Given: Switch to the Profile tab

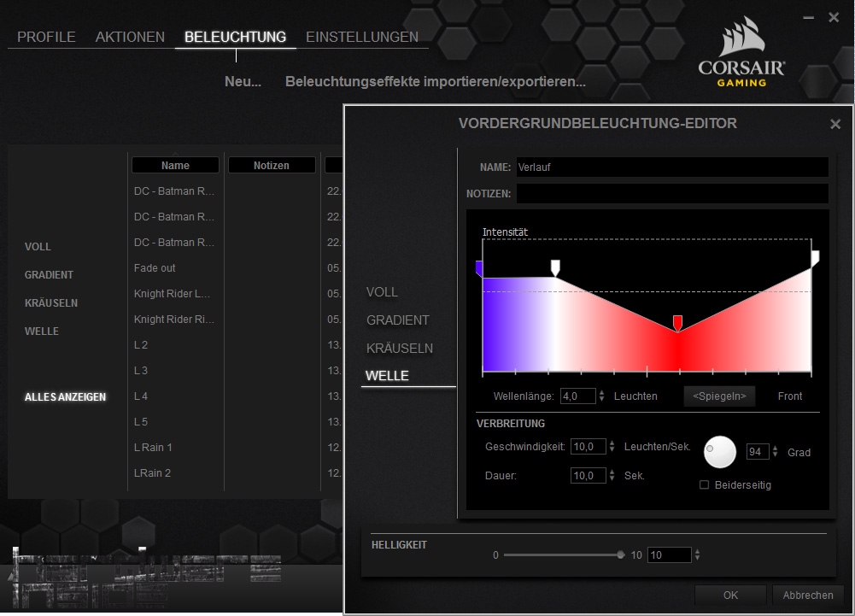Looking at the screenshot, I should pos(46,37).
